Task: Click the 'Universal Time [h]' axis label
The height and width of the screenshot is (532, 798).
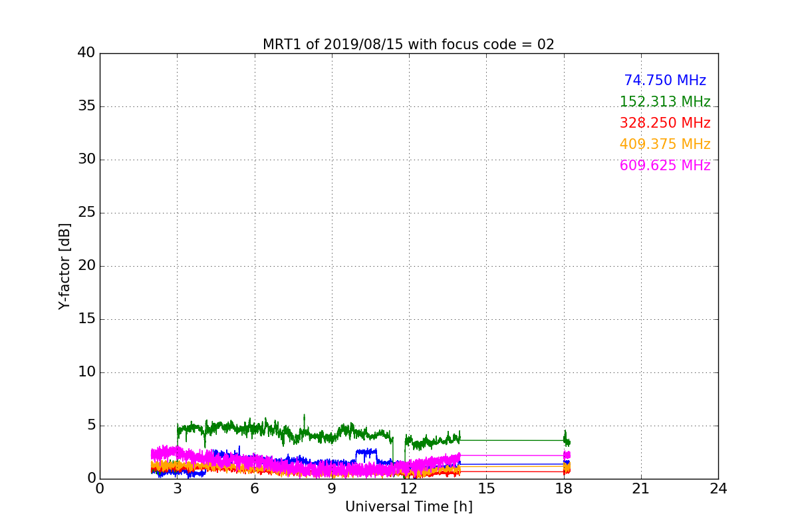Action: tap(408, 507)
